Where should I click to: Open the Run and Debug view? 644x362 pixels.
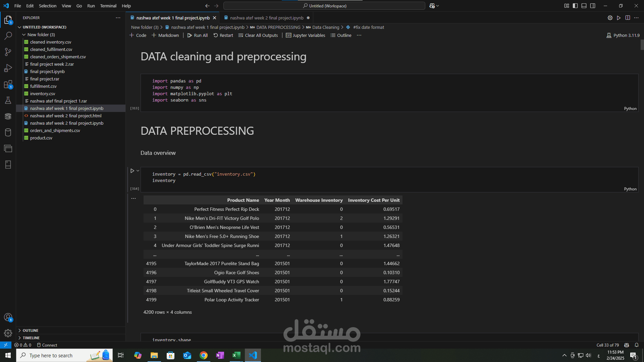point(8,68)
